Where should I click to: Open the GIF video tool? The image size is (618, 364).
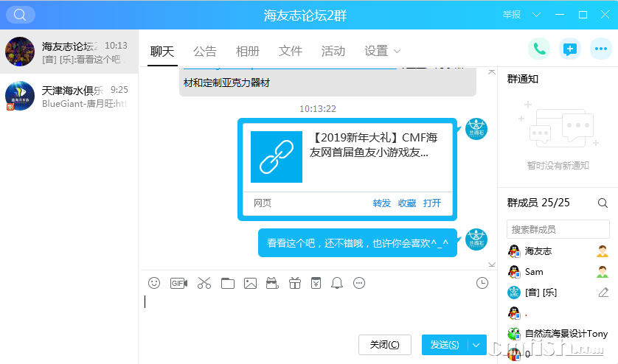tap(178, 283)
